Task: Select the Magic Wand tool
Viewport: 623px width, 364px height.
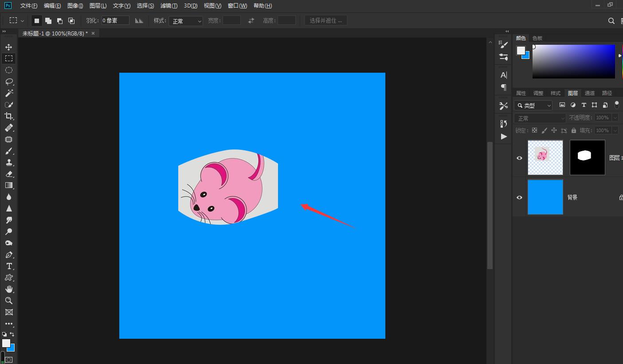Action: (9, 93)
